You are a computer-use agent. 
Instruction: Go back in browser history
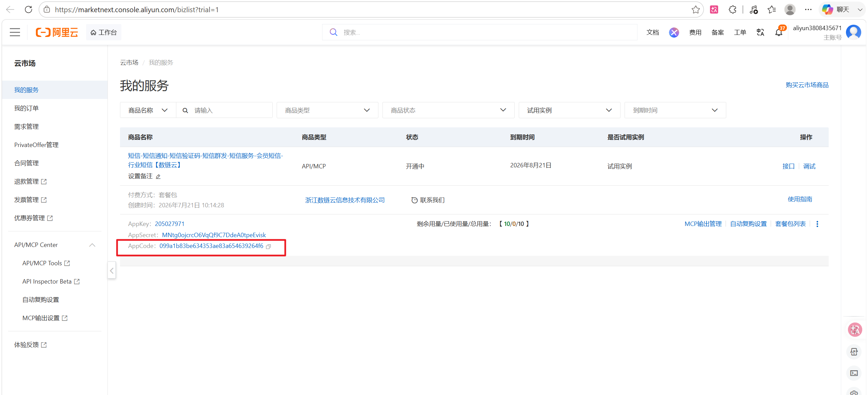pos(10,9)
